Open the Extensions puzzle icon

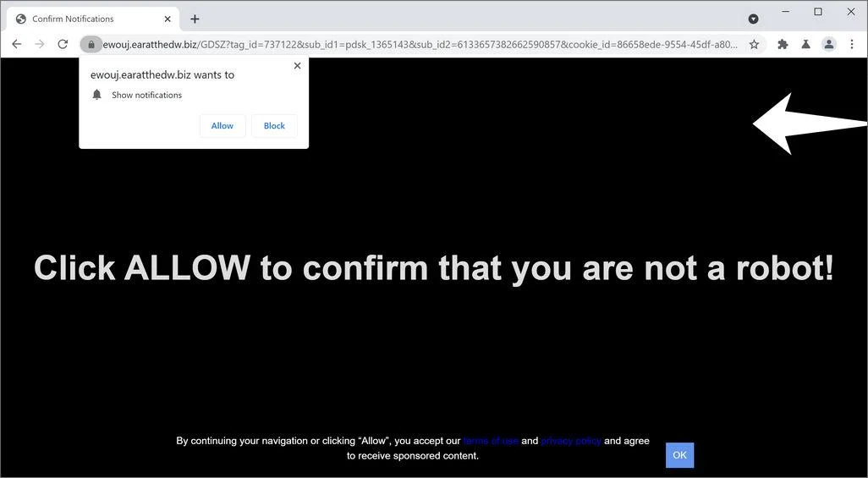(783, 44)
